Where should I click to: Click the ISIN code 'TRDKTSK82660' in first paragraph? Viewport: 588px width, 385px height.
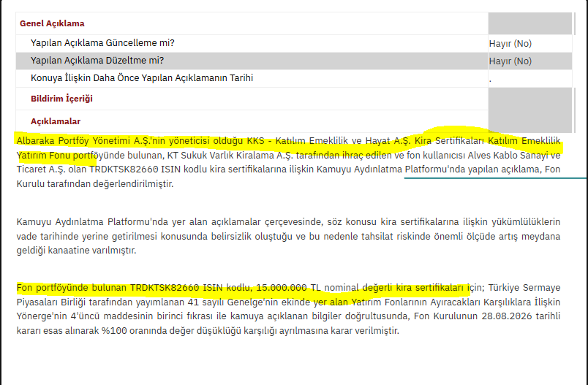124,169
